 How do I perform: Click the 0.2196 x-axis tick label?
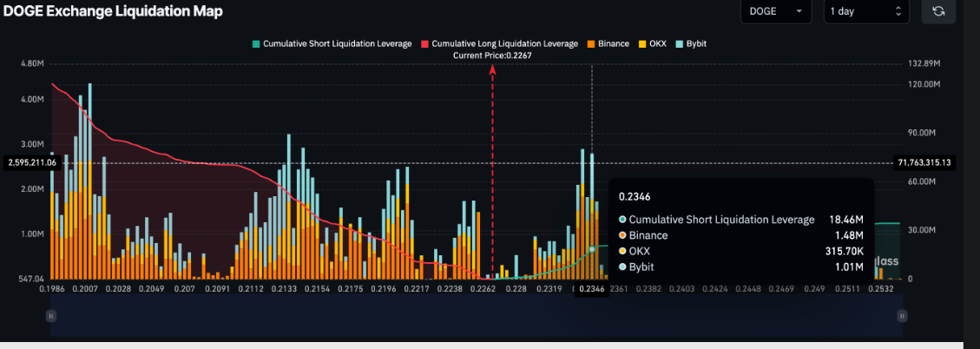point(383,289)
